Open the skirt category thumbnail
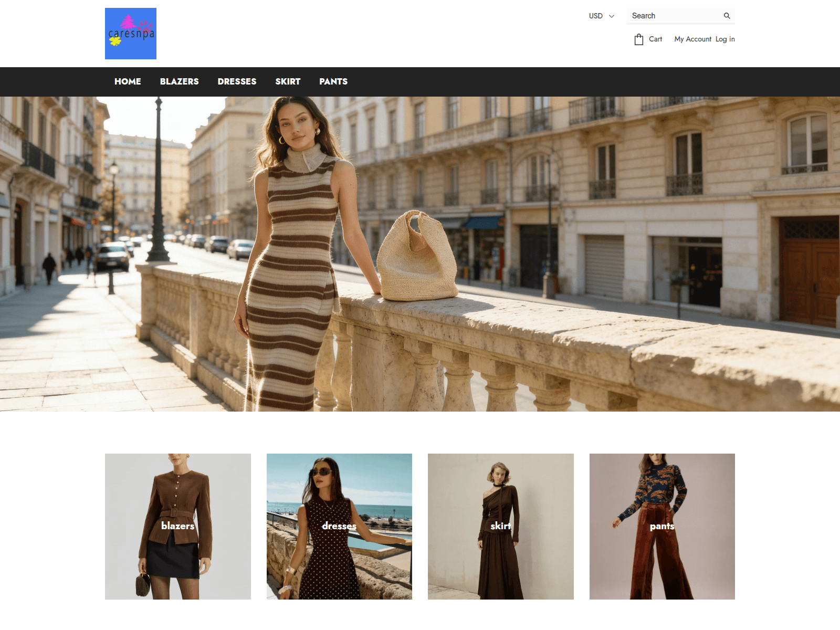The height and width of the screenshot is (630, 840). (x=501, y=527)
